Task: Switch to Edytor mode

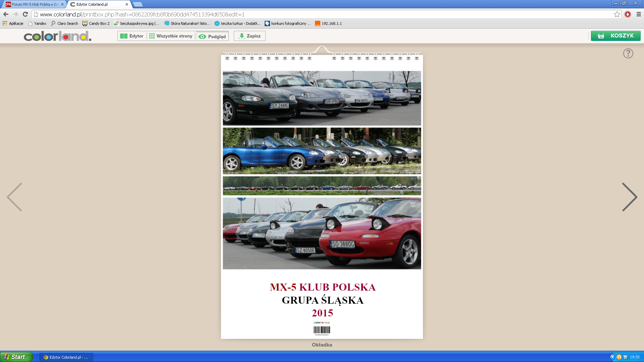Action: (132, 36)
